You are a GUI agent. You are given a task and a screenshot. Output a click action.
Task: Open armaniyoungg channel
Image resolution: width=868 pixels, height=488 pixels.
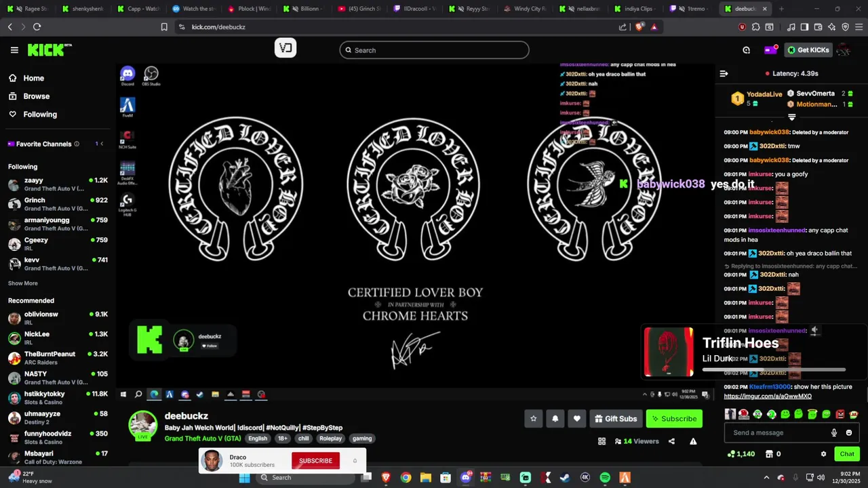[x=58, y=224]
